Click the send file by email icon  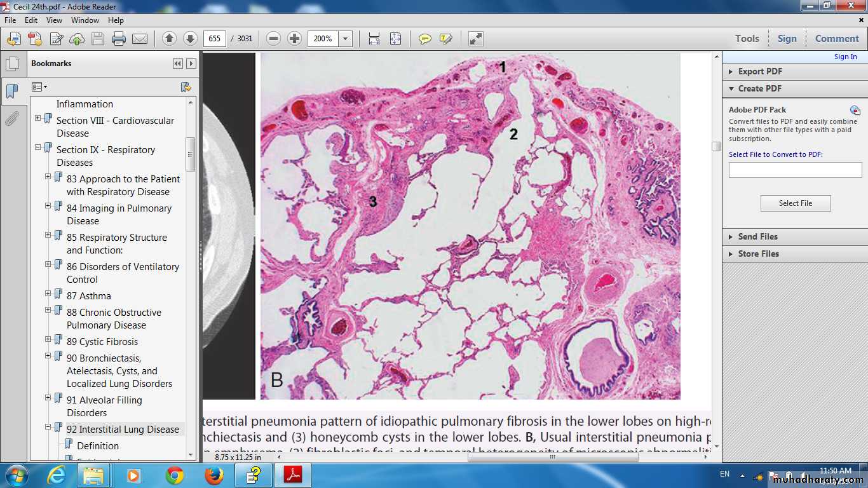click(140, 39)
